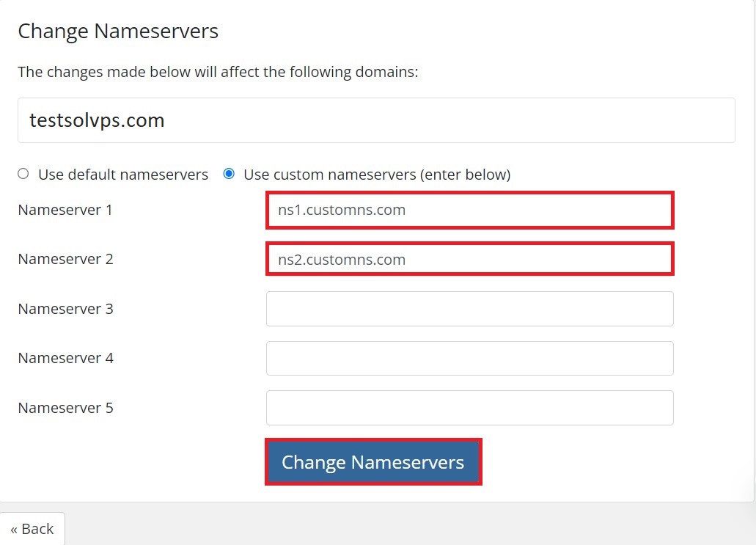Click the testsolvps.com domain box
The width and height of the screenshot is (756, 545).
376,120
